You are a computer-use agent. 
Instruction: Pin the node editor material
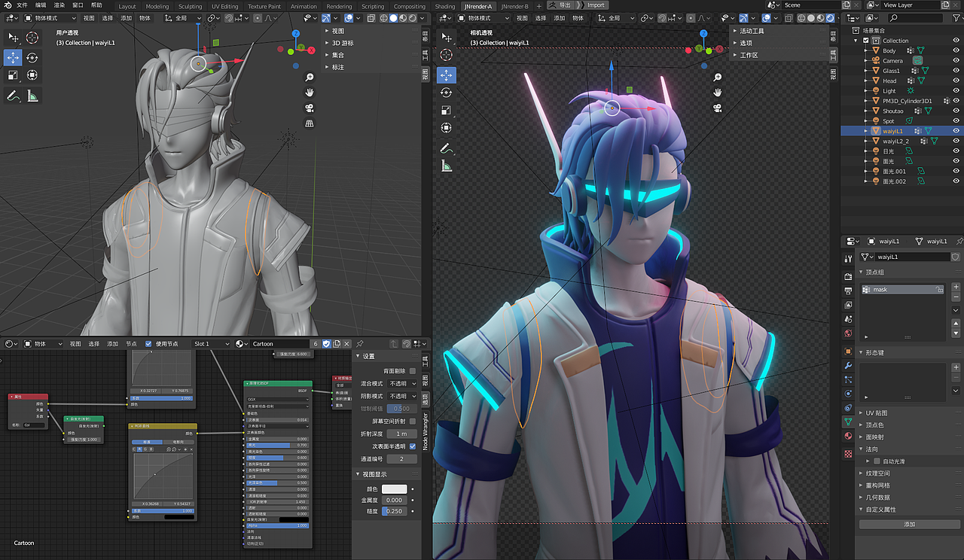[x=359, y=344]
